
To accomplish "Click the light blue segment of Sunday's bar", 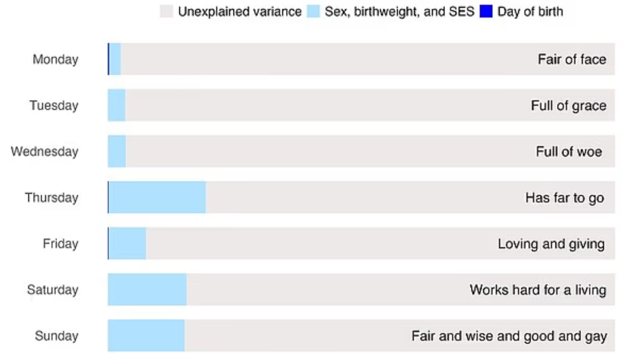I will click(147, 336).
